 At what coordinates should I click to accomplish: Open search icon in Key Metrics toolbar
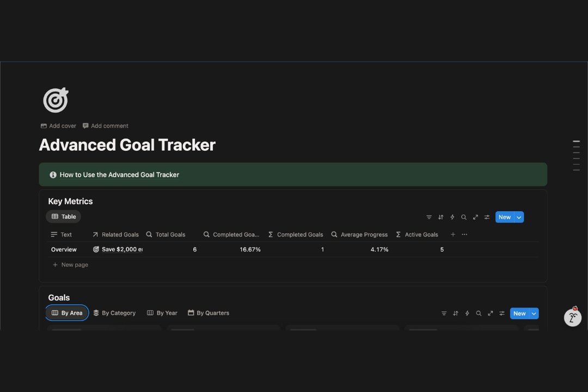click(x=464, y=217)
